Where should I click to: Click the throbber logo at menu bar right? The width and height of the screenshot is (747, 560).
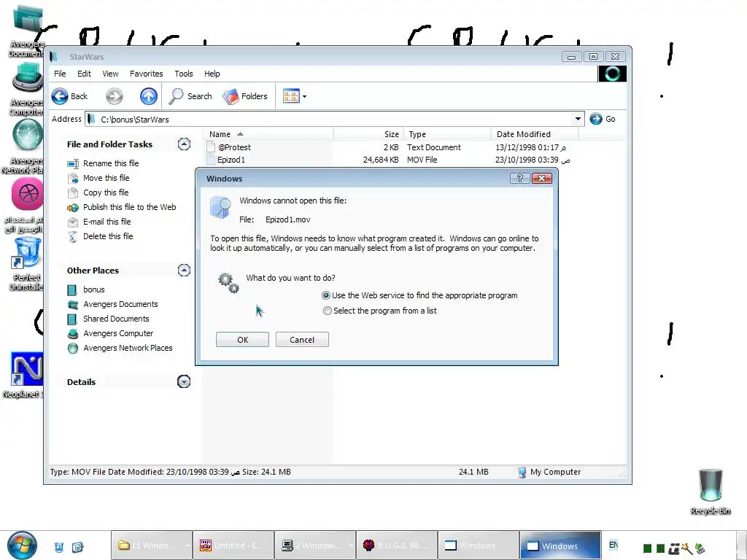point(612,74)
